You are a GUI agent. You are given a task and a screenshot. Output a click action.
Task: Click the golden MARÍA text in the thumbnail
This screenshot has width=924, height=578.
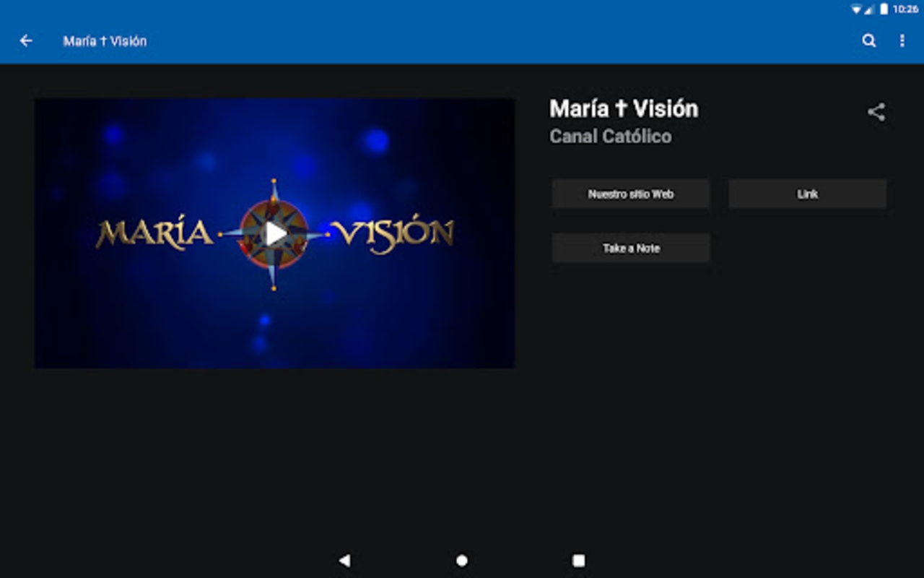click(x=154, y=234)
